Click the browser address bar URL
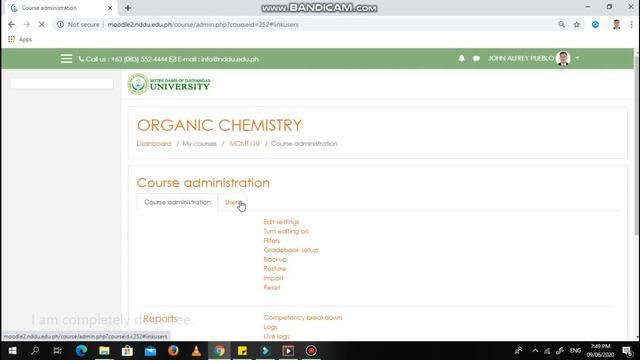The image size is (640, 360). click(203, 24)
